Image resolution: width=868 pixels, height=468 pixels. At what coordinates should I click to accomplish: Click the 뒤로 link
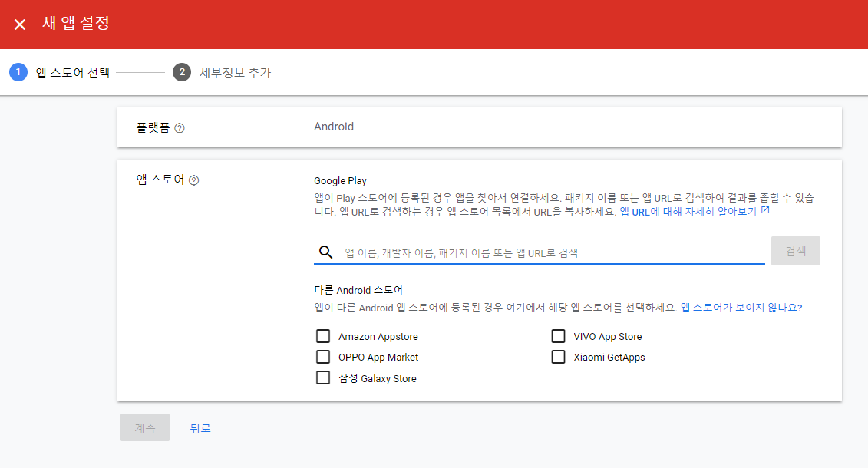pyautogui.click(x=200, y=428)
